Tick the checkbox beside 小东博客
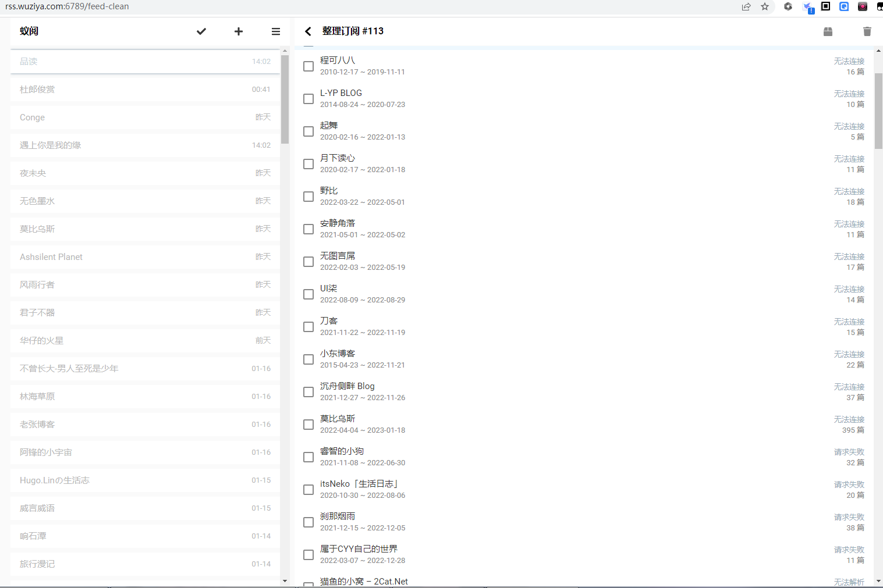This screenshot has height=588, width=883. (308, 359)
